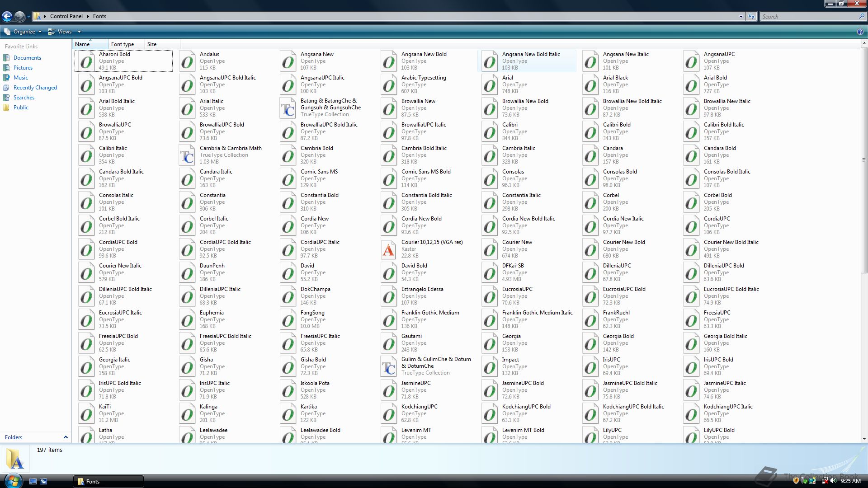Screen dimensions: 868x488
Task: Select the Arial Black font icon
Action: click(x=590, y=84)
